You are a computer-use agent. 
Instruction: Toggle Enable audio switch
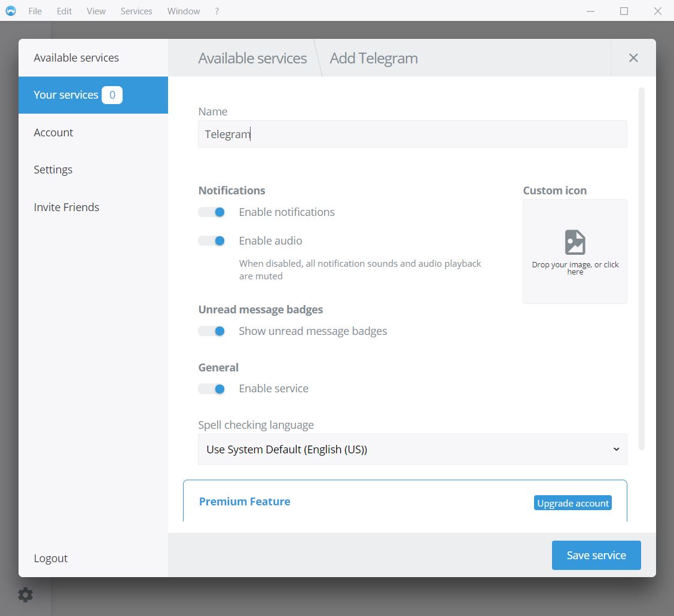(212, 241)
